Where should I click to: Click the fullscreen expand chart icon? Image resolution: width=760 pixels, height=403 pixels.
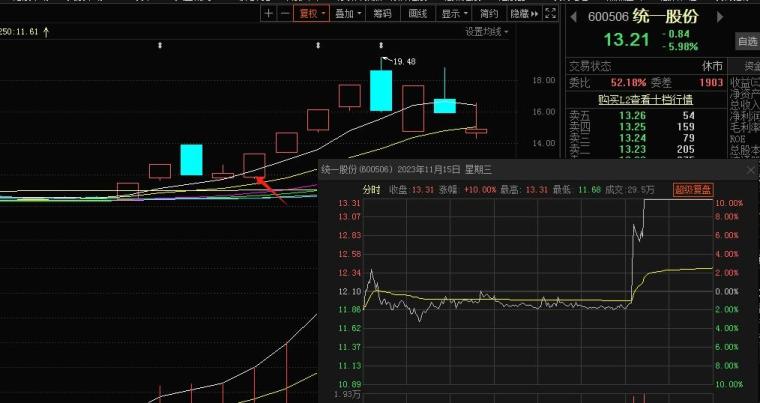tap(553, 14)
